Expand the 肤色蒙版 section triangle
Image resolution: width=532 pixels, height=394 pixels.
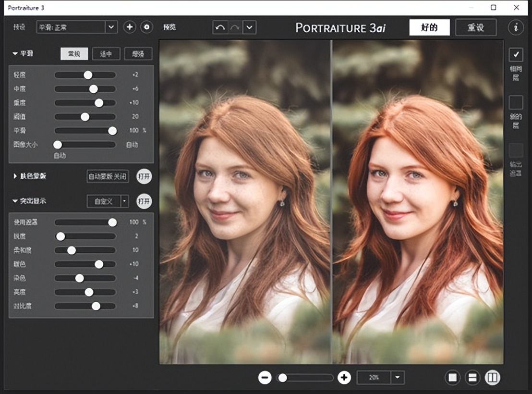(15, 176)
